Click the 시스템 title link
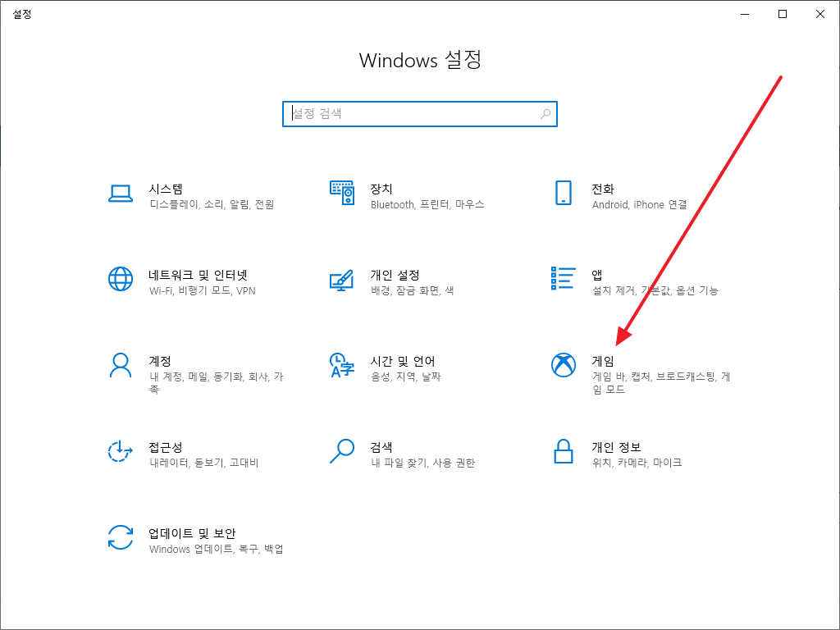Image resolution: width=840 pixels, height=630 pixels. [x=166, y=189]
